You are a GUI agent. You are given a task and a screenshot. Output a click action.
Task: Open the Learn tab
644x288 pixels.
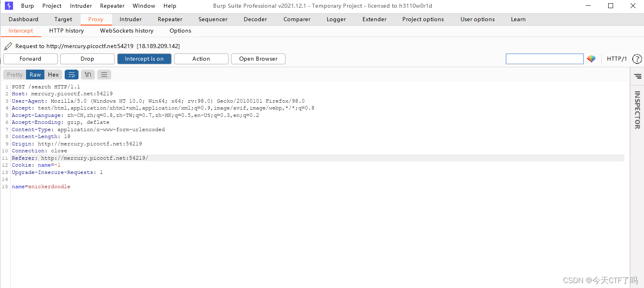(x=518, y=19)
